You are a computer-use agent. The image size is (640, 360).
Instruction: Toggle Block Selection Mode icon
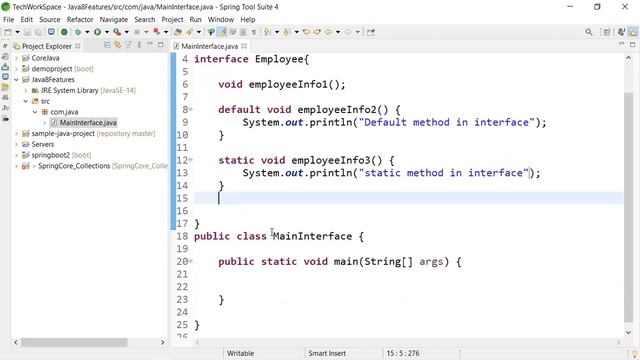point(243,32)
